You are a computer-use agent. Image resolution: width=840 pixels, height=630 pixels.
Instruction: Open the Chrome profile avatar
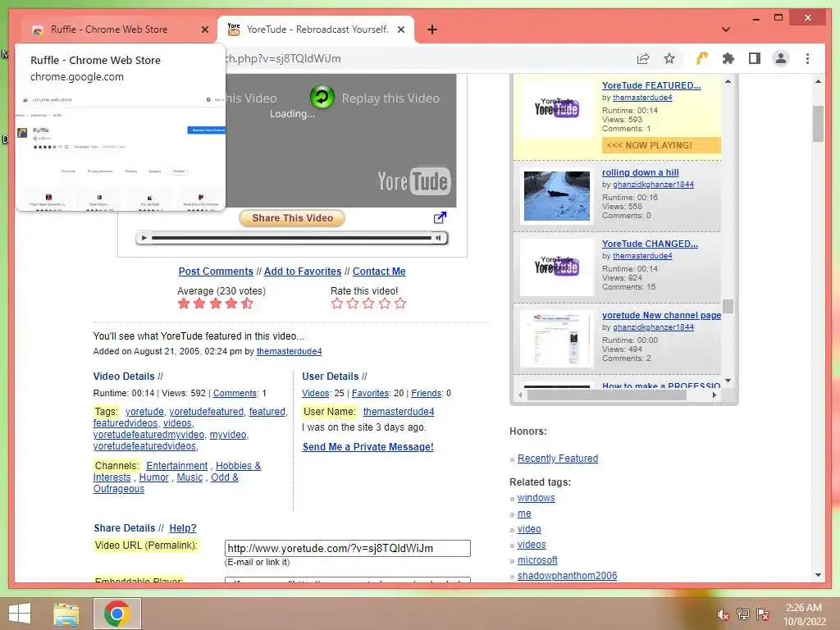point(781,58)
